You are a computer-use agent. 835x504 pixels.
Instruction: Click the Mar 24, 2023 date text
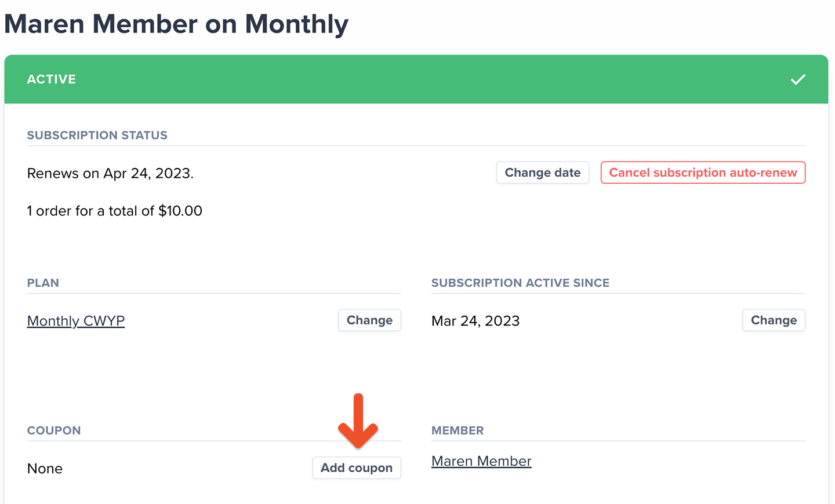475,321
